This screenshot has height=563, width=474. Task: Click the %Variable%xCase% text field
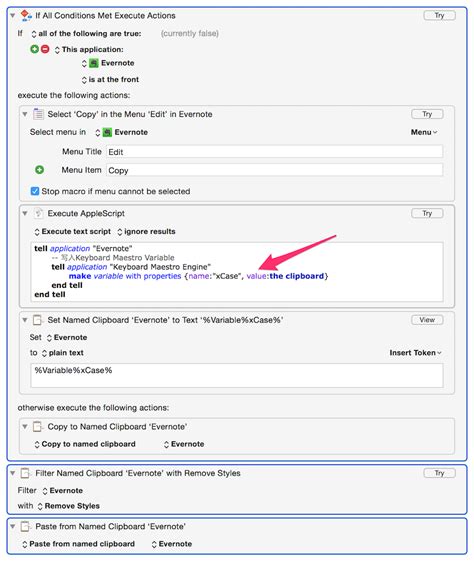[x=237, y=375]
